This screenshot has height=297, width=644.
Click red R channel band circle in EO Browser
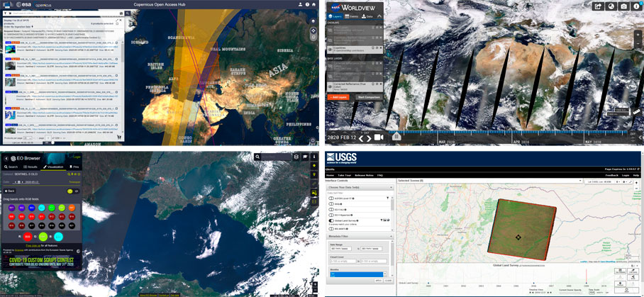(x=28, y=237)
